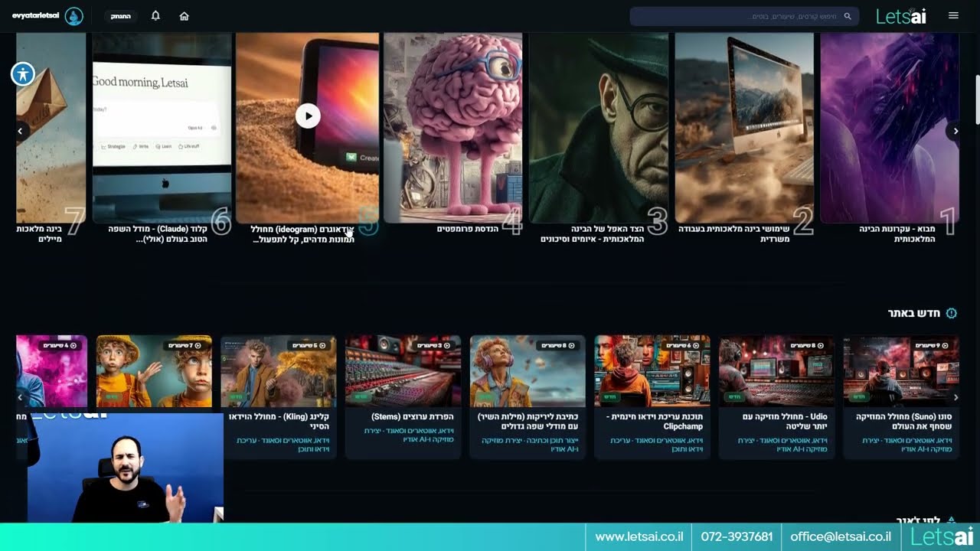
Task: Move the חדש באתר carousel left arrow
Action: 21,397
